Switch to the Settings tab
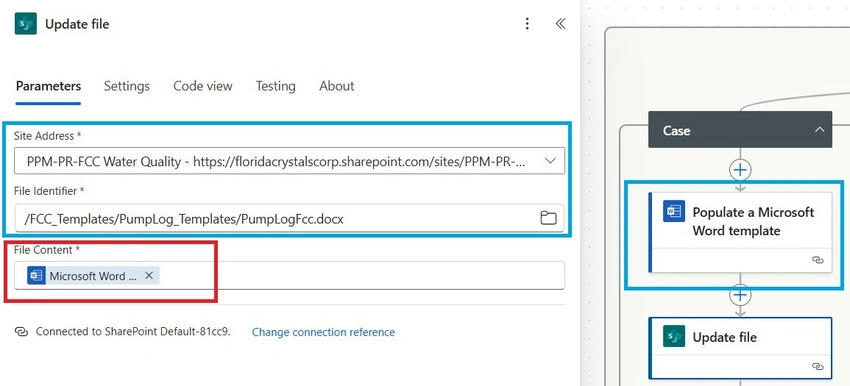 (127, 86)
